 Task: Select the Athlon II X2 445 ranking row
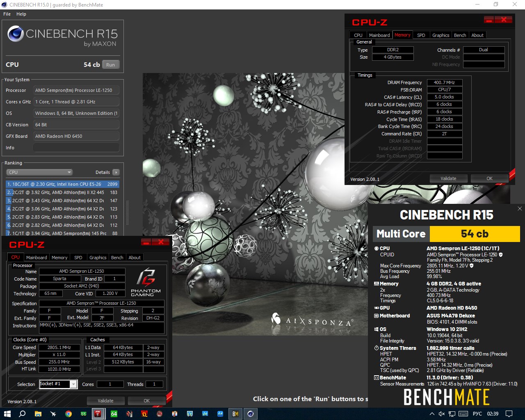[x=63, y=192]
